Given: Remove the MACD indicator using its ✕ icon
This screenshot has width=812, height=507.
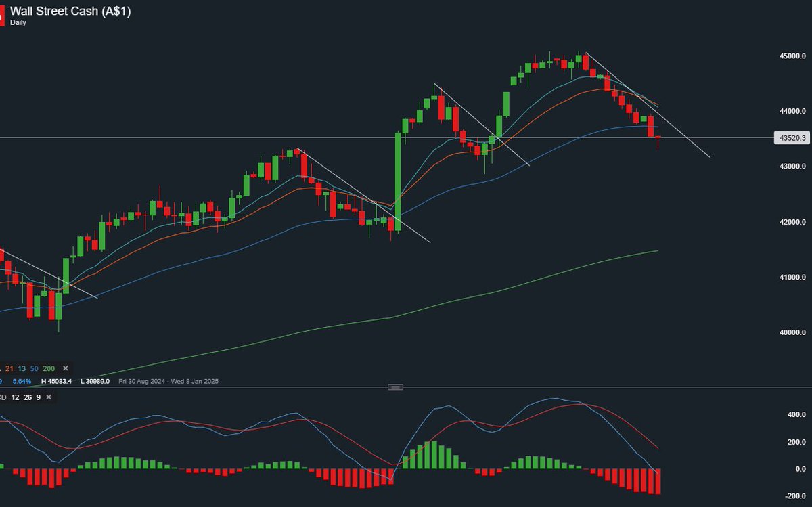Looking at the screenshot, I should [47, 397].
